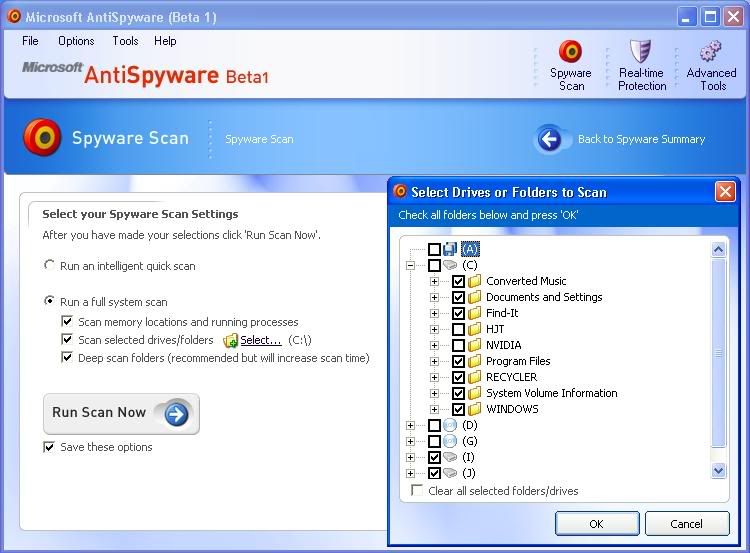
Task: Click the RECYCLER folder icon
Action: (474, 377)
